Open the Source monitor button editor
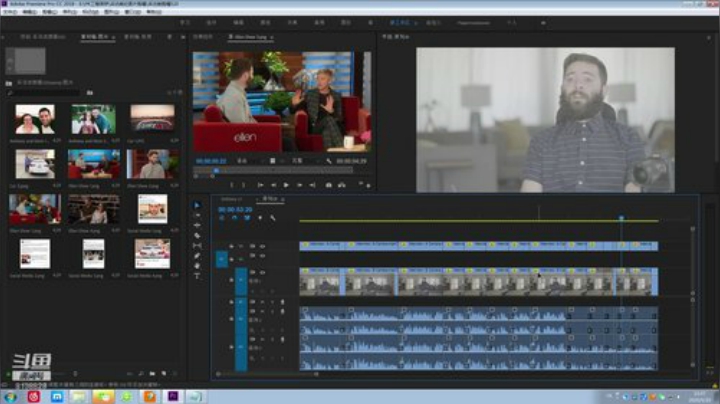The height and width of the screenshot is (404, 720). pos(368,185)
